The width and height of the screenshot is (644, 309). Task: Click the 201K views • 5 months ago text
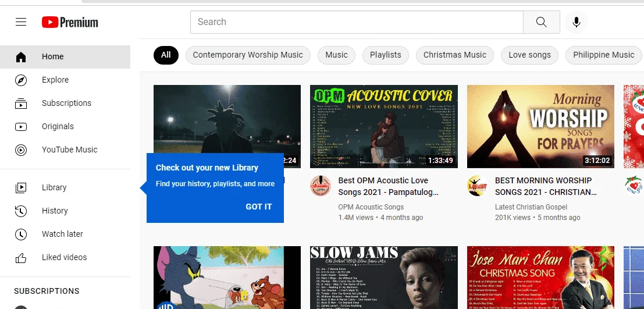pos(538,218)
